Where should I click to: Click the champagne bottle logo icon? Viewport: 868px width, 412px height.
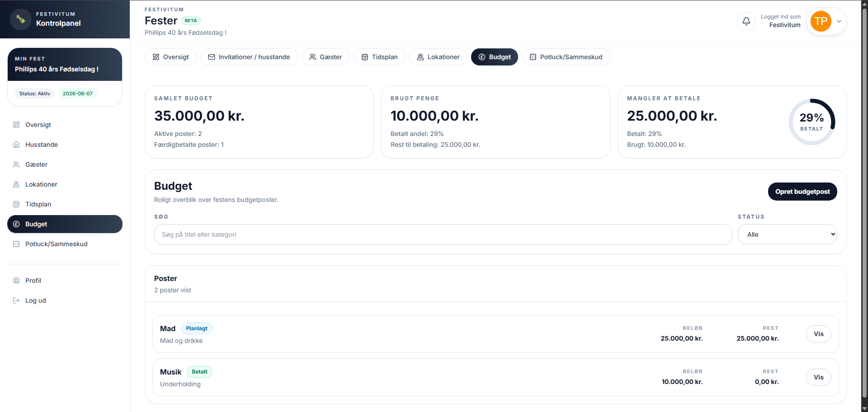coord(21,19)
